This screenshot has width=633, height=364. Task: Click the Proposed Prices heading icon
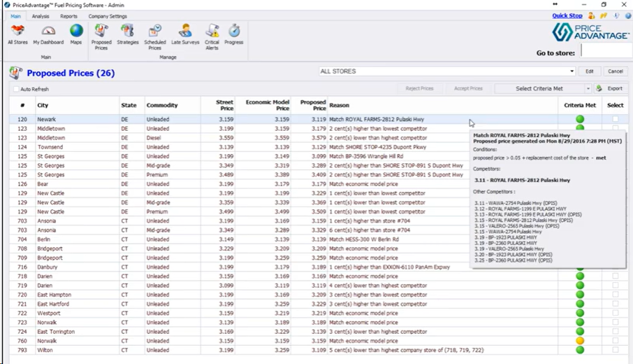[x=15, y=73]
